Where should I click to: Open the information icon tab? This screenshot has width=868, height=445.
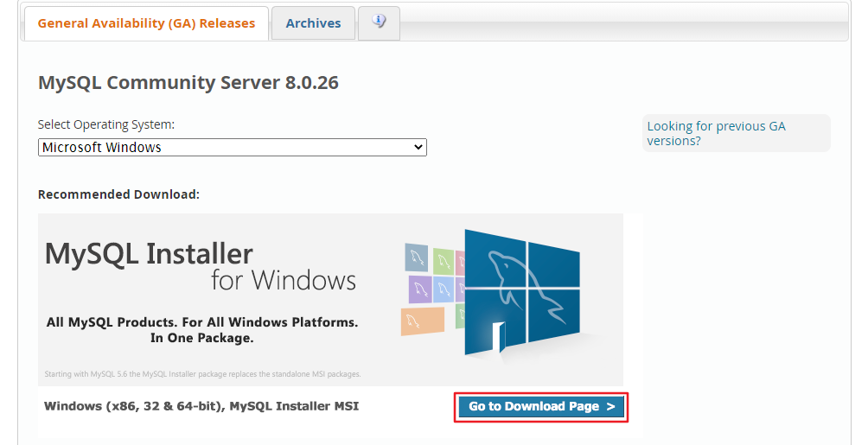[x=379, y=23]
